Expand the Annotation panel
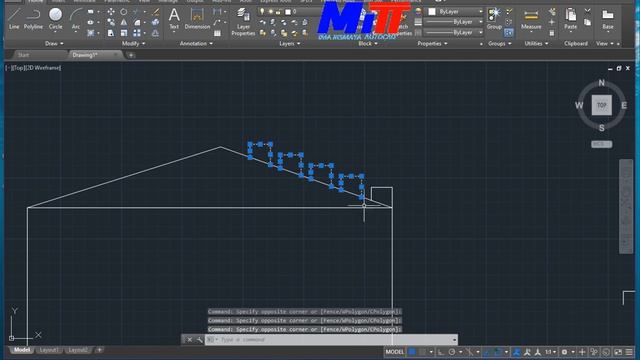 (196, 43)
